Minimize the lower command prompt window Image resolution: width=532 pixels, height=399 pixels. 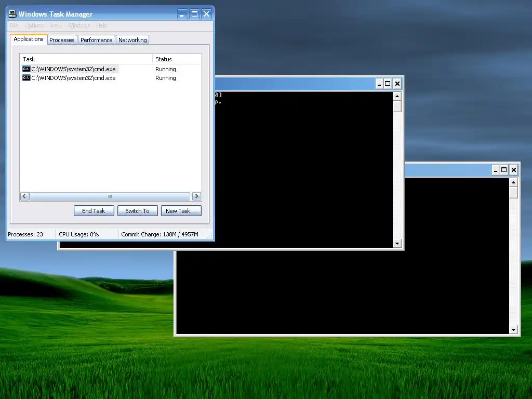click(x=496, y=170)
